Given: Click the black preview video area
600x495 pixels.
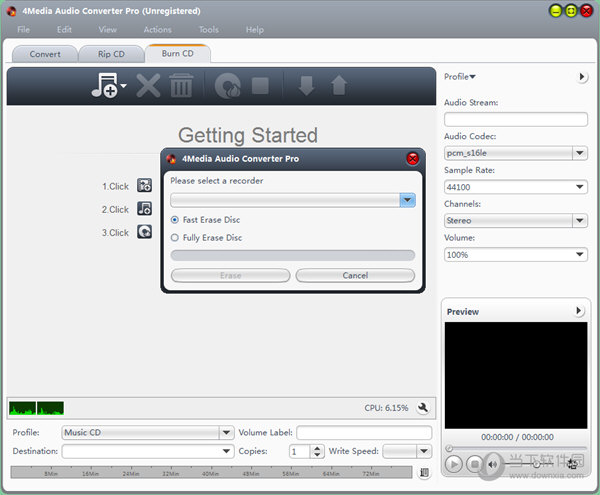Looking at the screenshot, I should pos(515,375).
